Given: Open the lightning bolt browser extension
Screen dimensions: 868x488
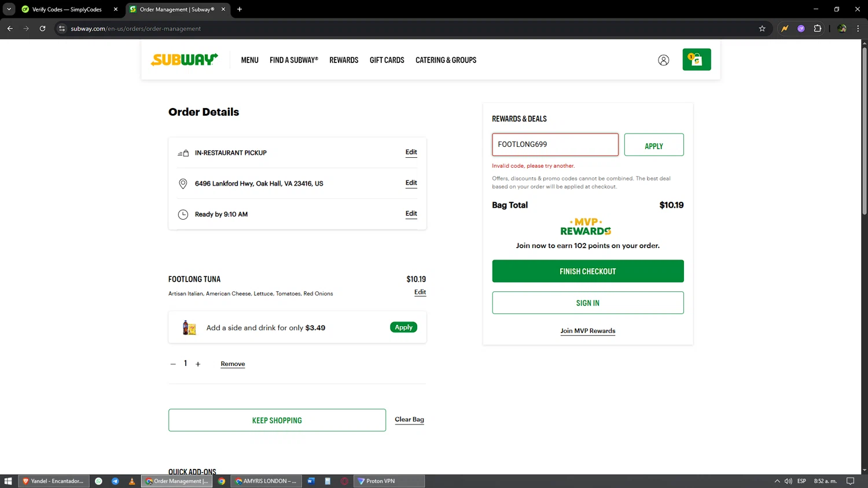Looking at the screenshot, I should click(785, 28).
